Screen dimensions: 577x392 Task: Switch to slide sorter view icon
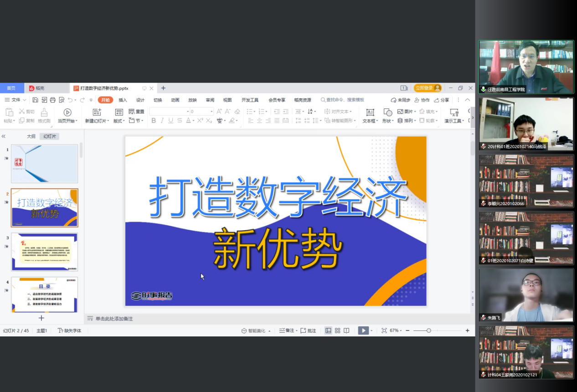(x=337, y=330)
